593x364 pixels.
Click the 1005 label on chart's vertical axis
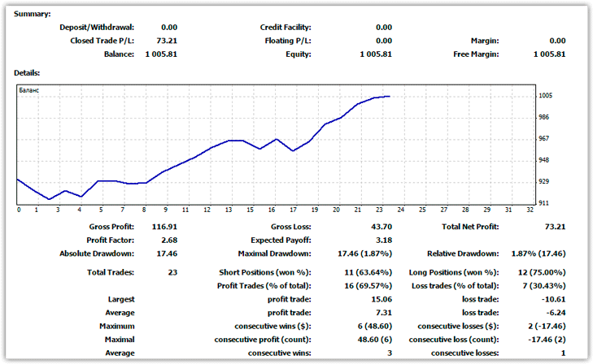[x=545, y=96]
